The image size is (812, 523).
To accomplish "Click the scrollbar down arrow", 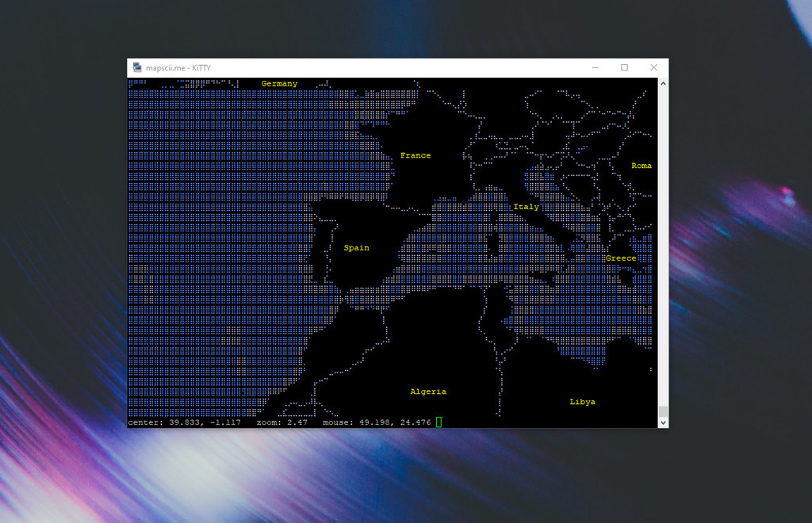I will pyautogui.click(x=662, y=421).
